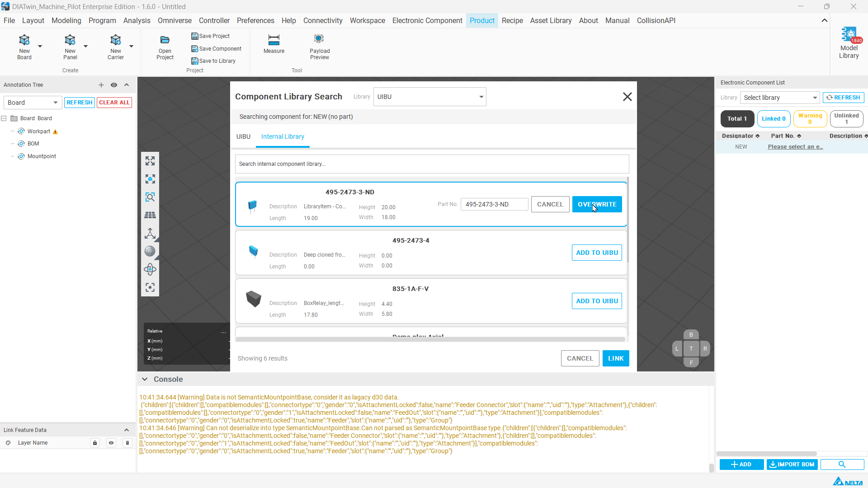Open the Electronic Component menu
Viewport: 868px width, 488px height.
coord(427,20)
